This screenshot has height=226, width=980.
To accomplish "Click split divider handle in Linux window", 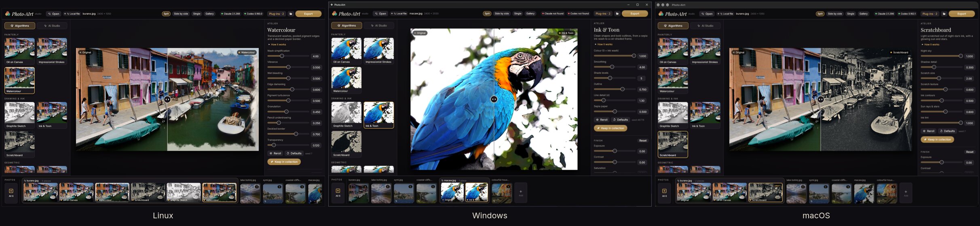I will click(167, 99).
